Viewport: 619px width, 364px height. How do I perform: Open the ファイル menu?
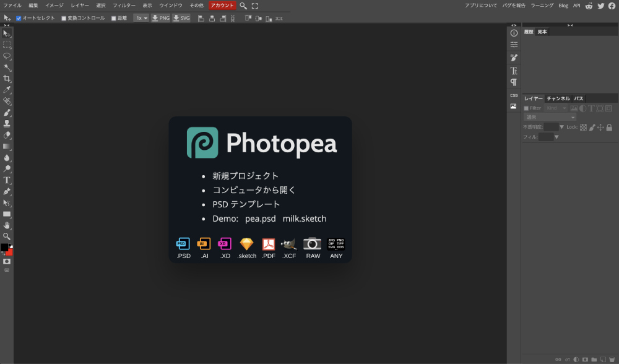pyautogui.click(x=12, y=6)
